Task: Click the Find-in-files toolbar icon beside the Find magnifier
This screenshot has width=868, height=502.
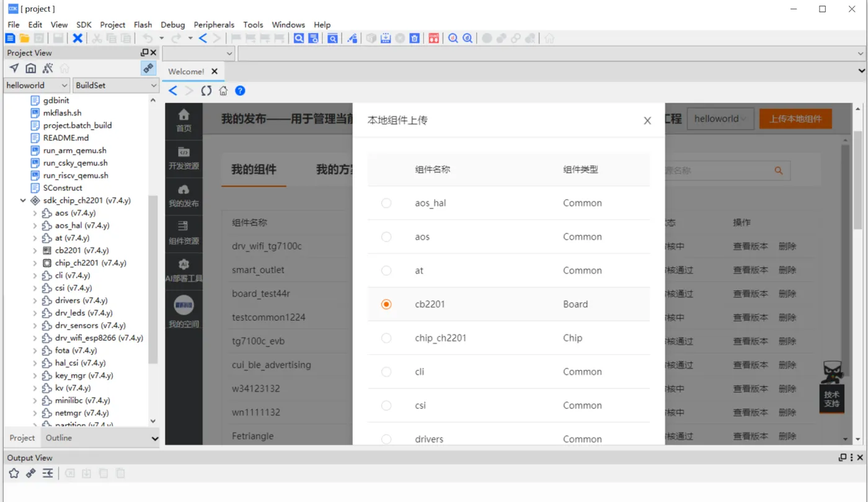Action: (314, 38)
